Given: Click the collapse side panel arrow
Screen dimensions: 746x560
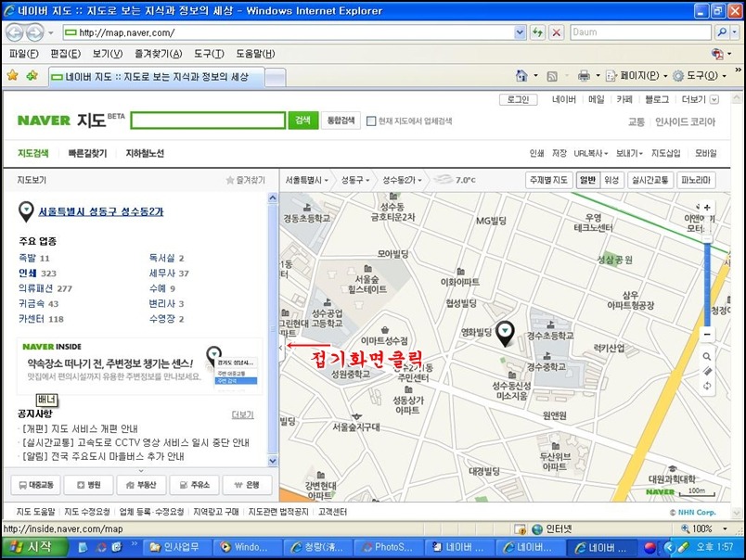Looking at the screenshot, I should 281,348.
